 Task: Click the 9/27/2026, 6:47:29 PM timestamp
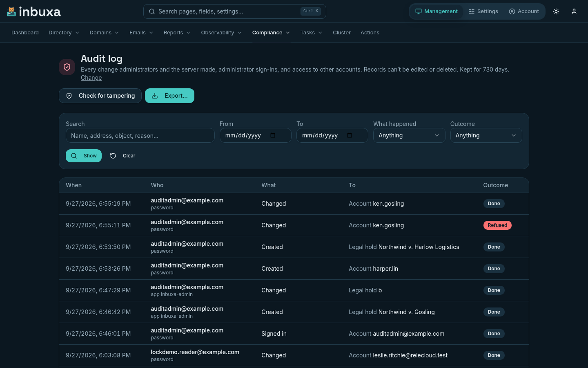(98, 290)
